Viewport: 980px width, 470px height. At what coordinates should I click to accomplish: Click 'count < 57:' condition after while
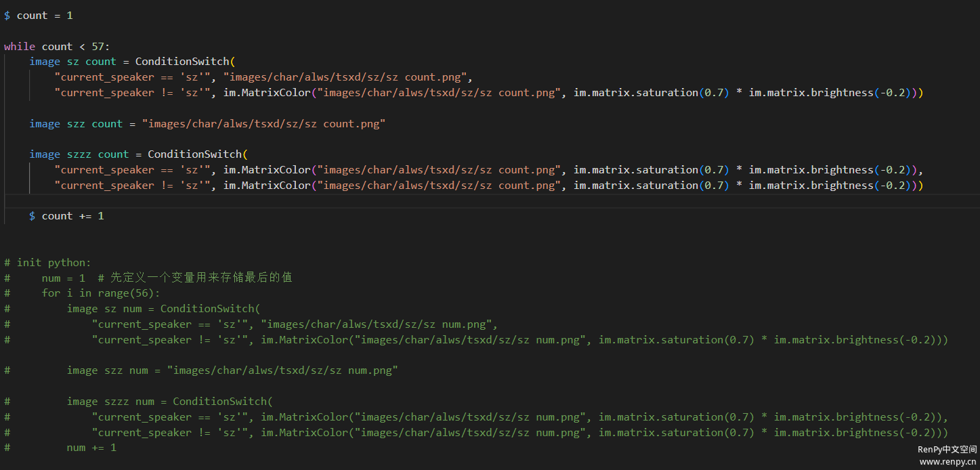click(75, 47)
